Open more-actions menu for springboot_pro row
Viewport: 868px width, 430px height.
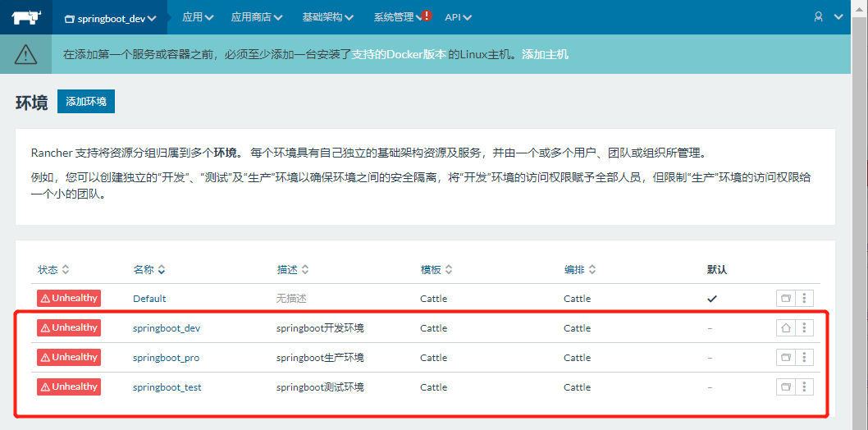(804, 358)
